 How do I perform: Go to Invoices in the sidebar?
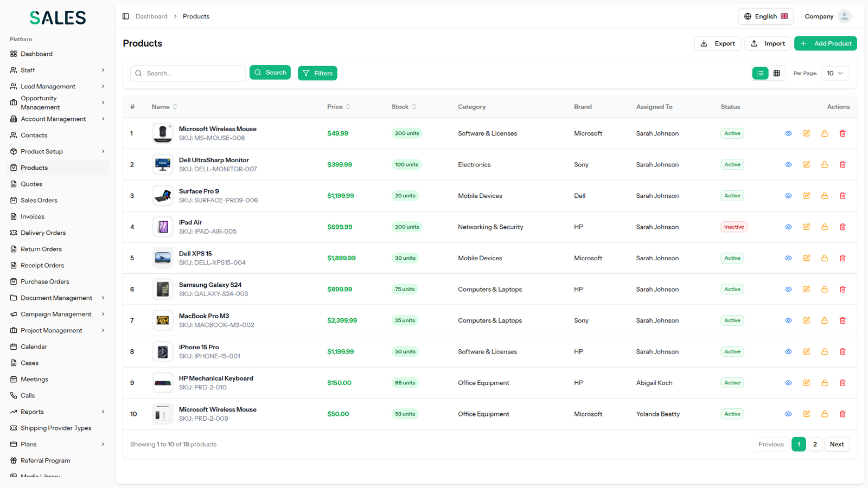33,216
